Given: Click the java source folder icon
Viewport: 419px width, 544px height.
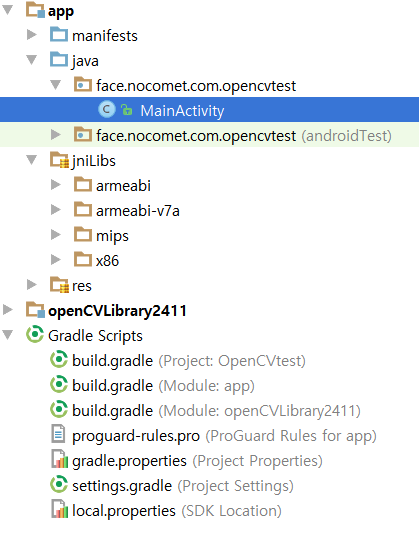Looking at the screenshot, I should 59,59.
